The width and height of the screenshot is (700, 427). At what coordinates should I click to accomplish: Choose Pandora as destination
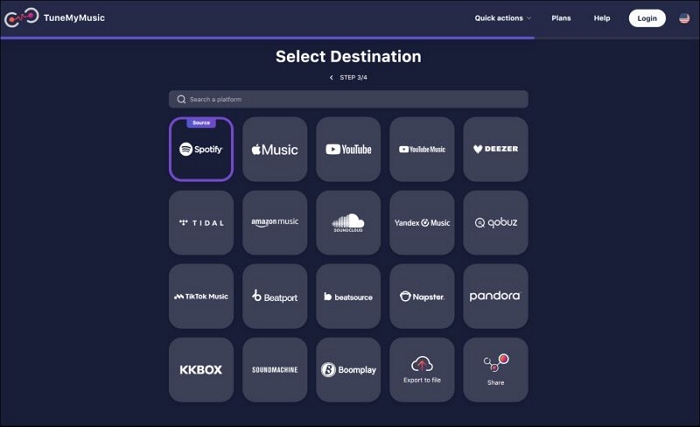click(x=496, y=296)
